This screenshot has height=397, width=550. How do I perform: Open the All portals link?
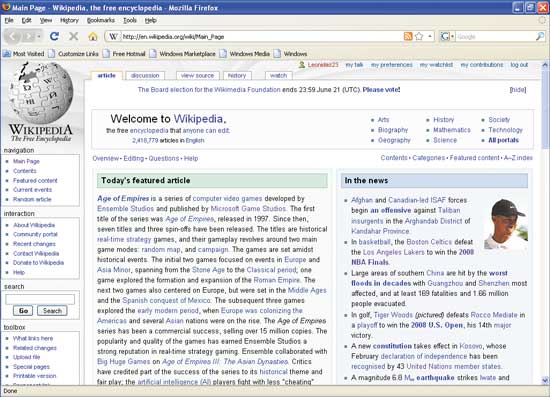tap(503, 140)
